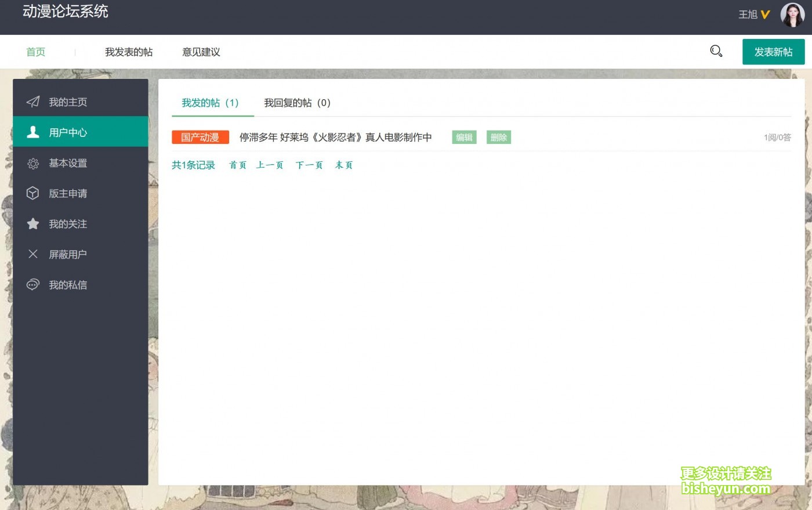Open 我的关注 list

pyautogui.click(x=80, y=223)
